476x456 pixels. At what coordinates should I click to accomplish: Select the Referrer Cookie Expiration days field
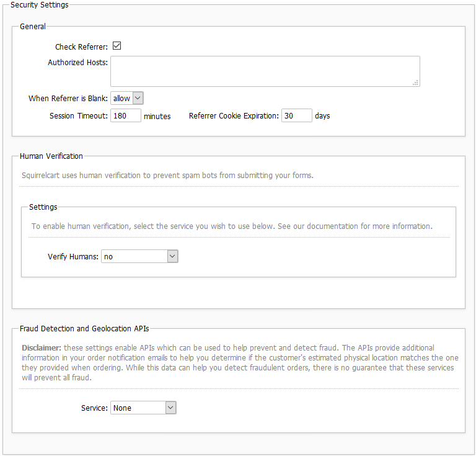tap(296, 115)
